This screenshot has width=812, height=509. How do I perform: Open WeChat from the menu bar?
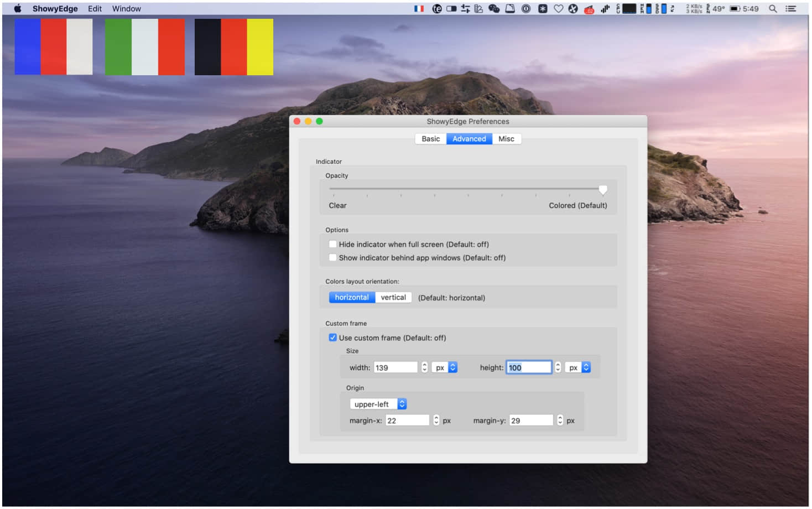click(x=494, y=9)
